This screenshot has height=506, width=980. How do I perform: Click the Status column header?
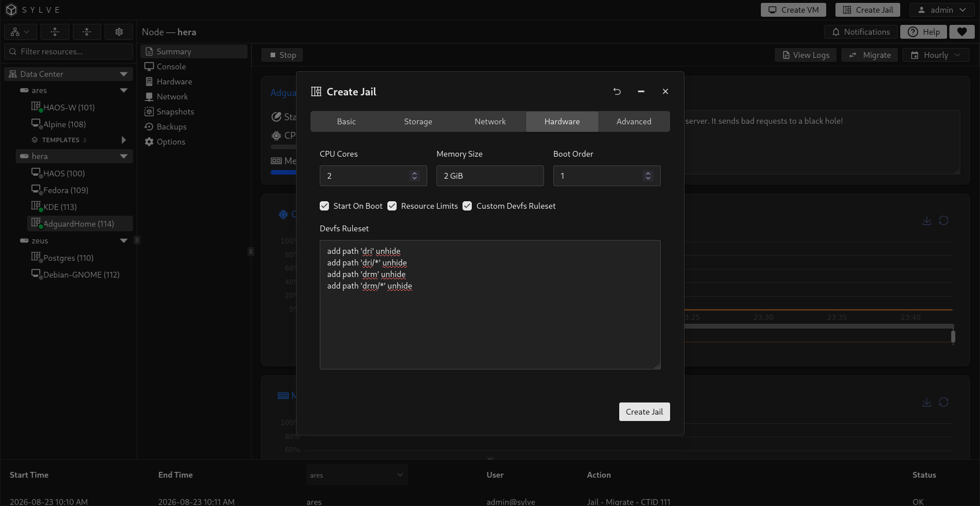924,475
